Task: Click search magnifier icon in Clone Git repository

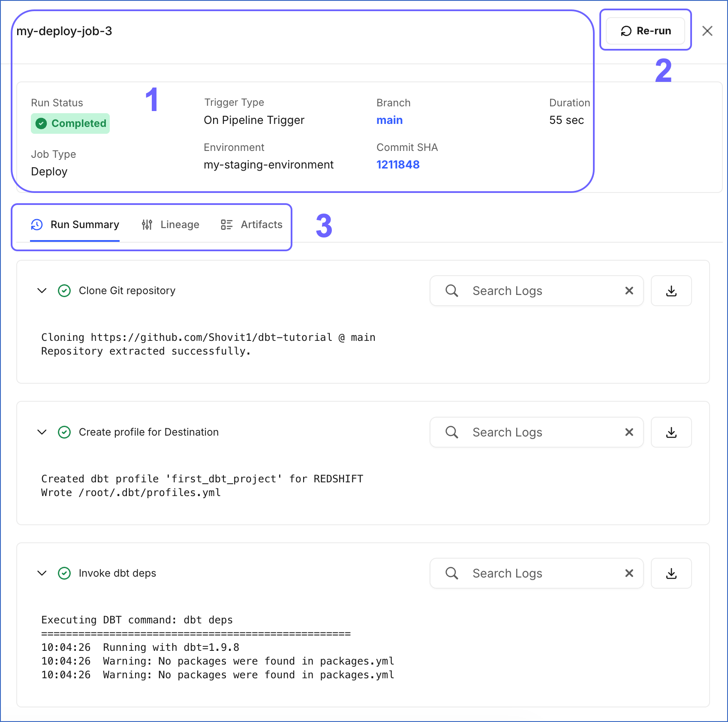Action: [x=452, y=291]
